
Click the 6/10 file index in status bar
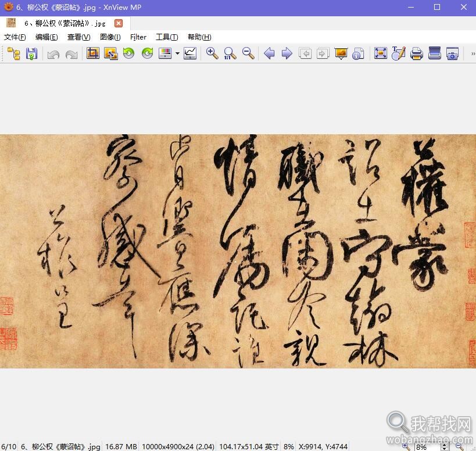point(9,446)
